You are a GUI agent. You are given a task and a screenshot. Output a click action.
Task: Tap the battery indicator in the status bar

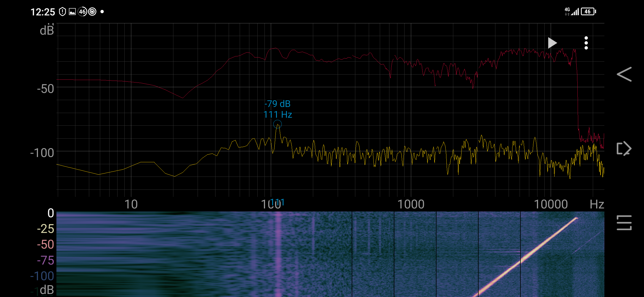click(588, 12)
